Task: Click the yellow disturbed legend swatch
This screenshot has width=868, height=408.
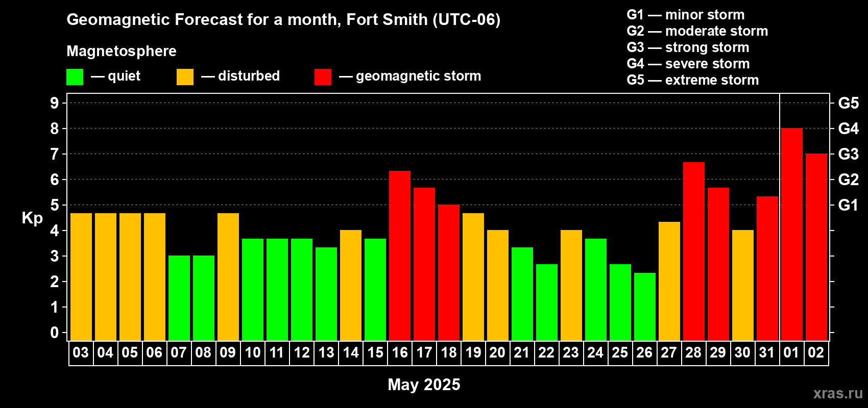Action: point(185,77)
